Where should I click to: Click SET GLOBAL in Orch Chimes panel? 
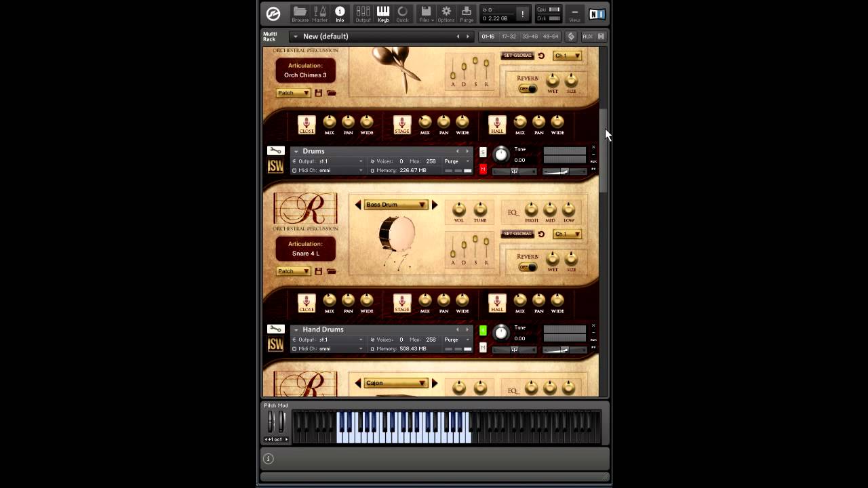(517, 56)
